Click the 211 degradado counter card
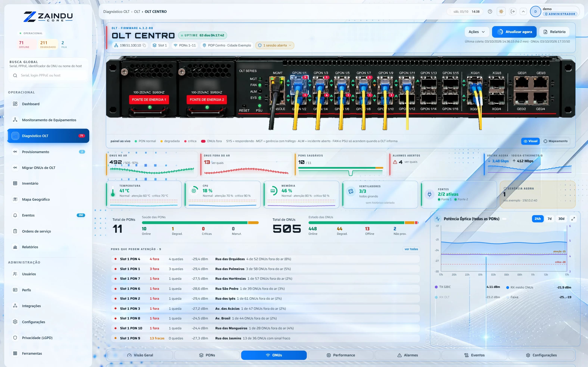The image size is (588, 367). pyautogui.click(x=48, y=44)
